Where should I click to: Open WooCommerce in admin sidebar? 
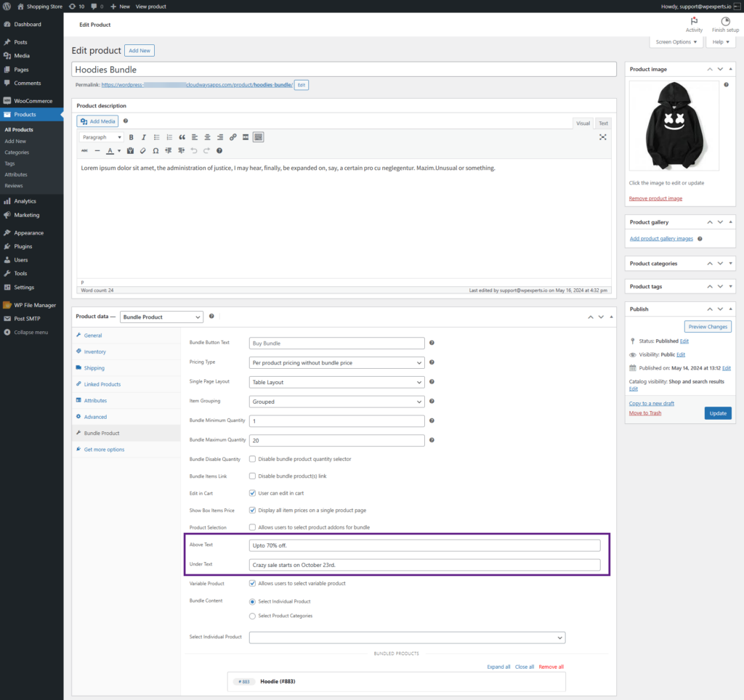[32, 101]
